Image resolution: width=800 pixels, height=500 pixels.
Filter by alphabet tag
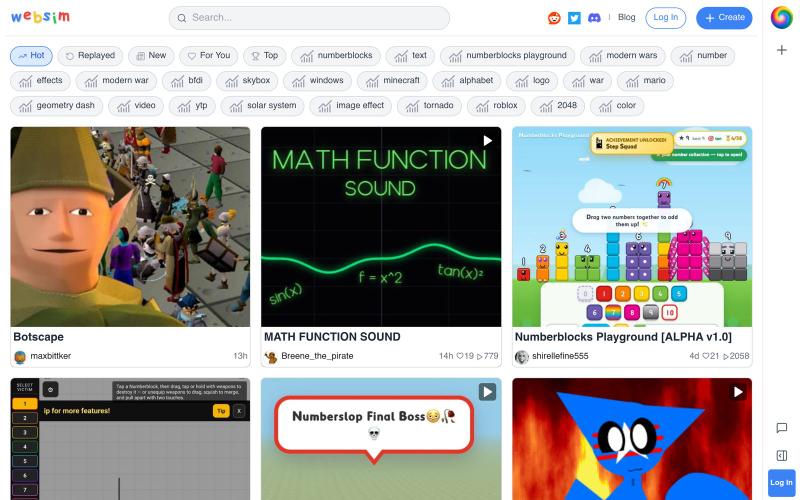point(467,81)
